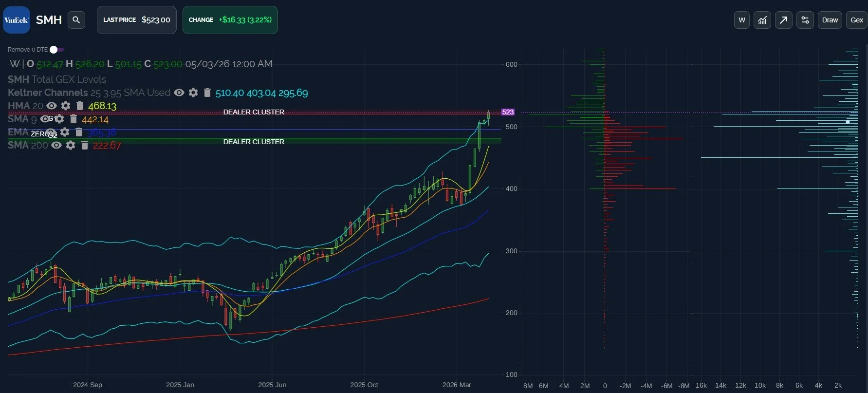Click the SMA 9 value 442.14
Viewport: 868px width, 393px height.
tap(95, 119)
